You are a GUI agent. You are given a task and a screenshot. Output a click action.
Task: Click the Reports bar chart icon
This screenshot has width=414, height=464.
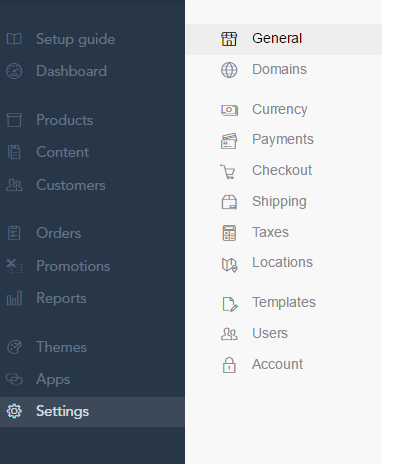click(x=14, y=298)
